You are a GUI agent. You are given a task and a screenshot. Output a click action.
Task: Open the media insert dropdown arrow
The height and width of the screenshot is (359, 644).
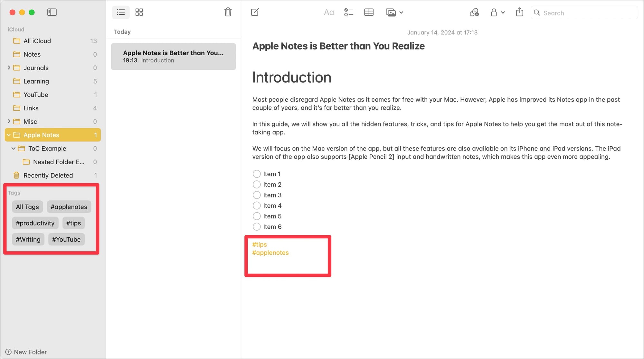pos(401,13)
